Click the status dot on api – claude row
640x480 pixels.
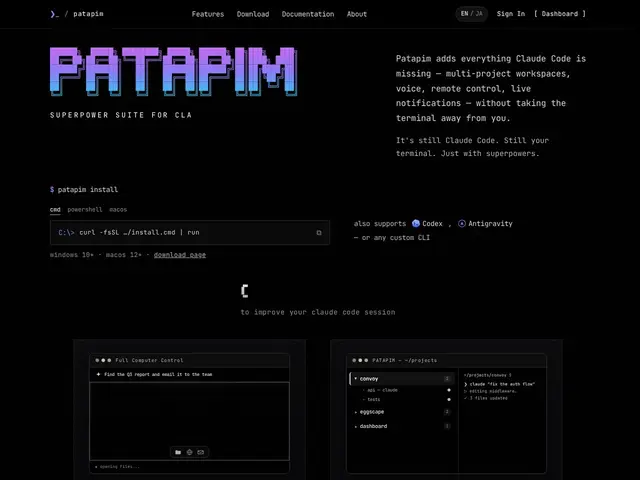[x=449, y=390]
